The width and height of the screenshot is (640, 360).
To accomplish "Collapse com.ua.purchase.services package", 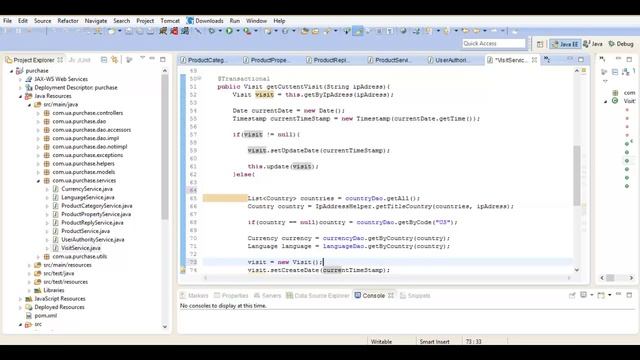I will pyautogui.click(x=38, y=181).
